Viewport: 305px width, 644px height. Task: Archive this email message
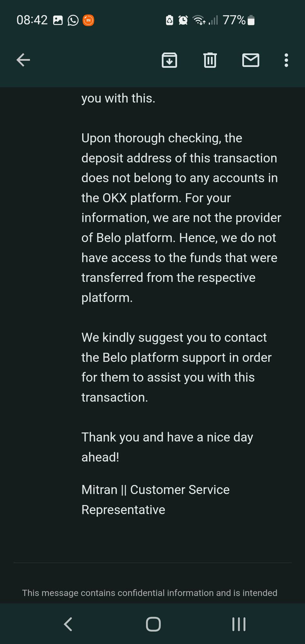[x=169, y=60]
